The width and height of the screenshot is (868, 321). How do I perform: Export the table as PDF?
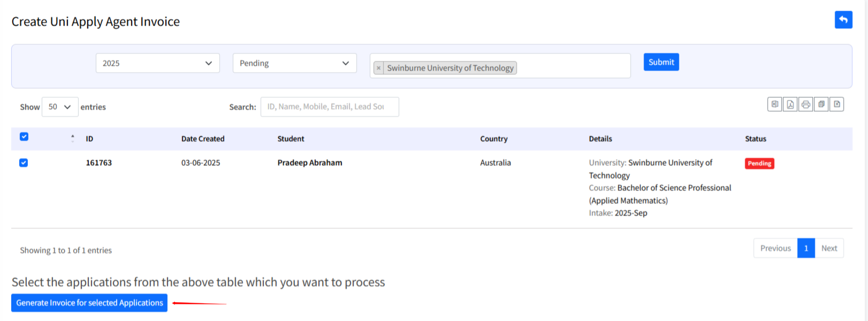790,104
